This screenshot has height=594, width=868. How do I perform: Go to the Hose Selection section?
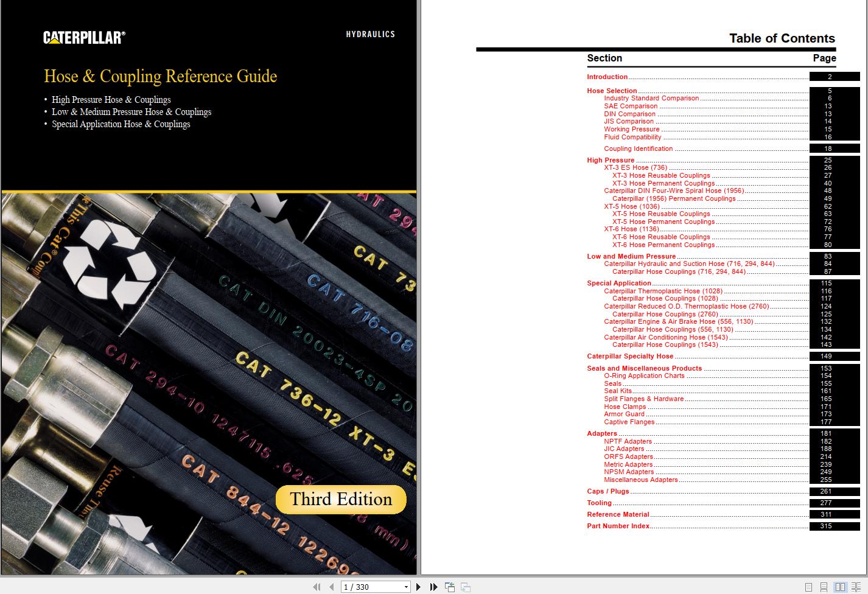click(611, 90)
